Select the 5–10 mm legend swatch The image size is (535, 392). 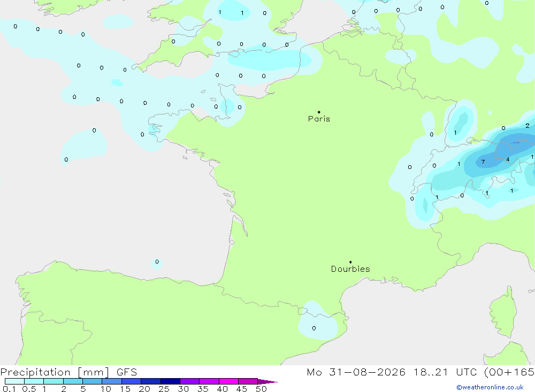click(x=92, y=381)
